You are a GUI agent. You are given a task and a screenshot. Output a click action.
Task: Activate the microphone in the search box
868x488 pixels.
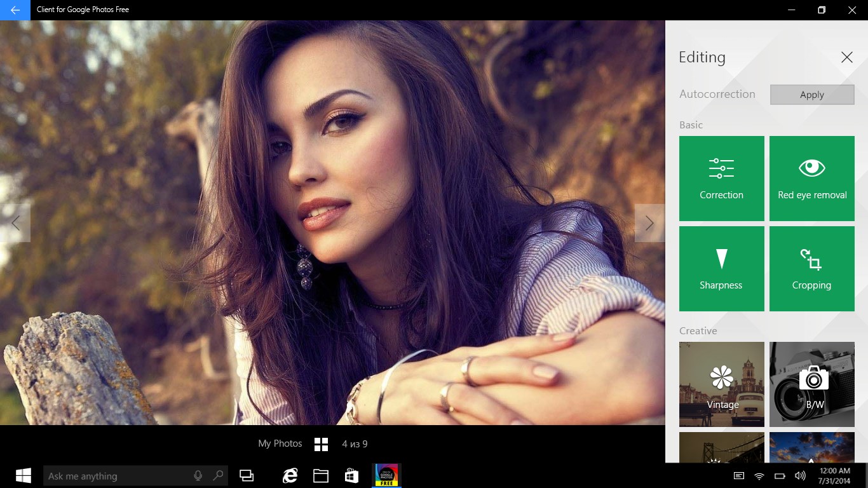point(198,475)
